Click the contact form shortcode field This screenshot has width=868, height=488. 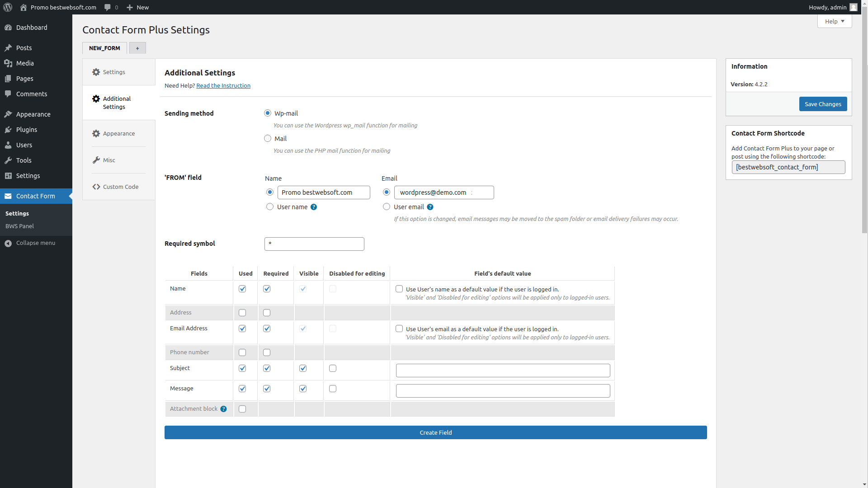(788, 167)
